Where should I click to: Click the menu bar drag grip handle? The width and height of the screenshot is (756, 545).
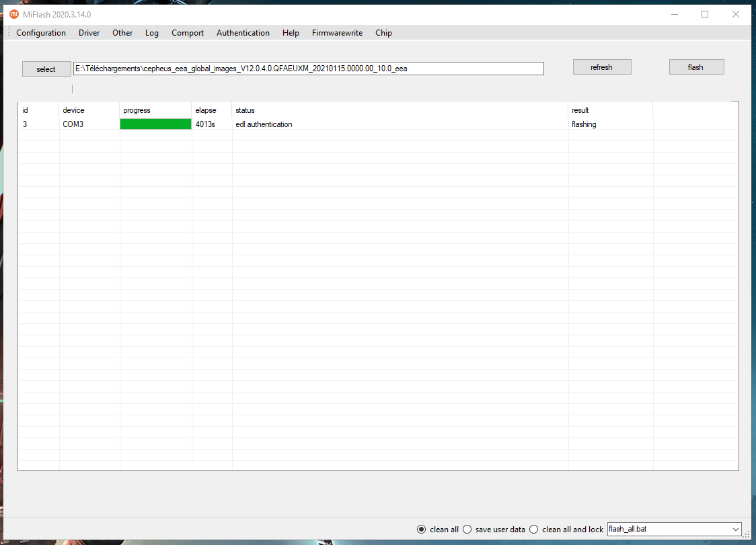(x=9, y=32)
